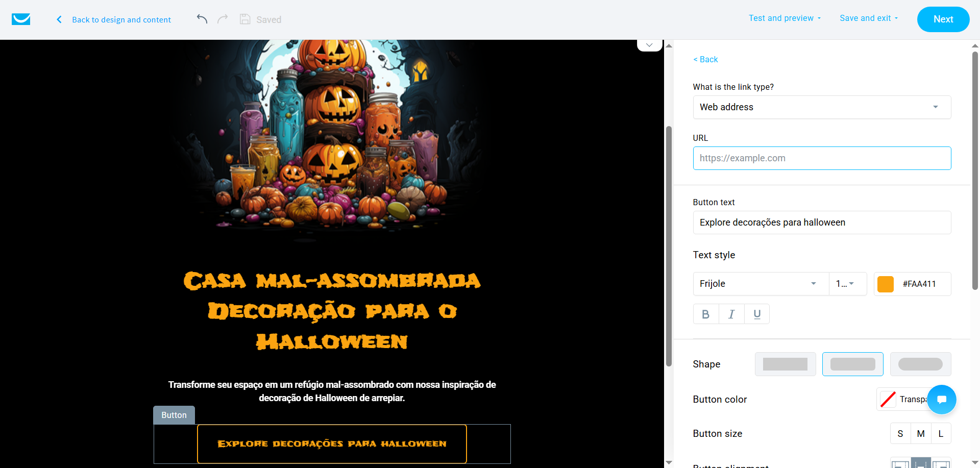
Task: Toggle bold text style
Action: click(x=705, y=314)
